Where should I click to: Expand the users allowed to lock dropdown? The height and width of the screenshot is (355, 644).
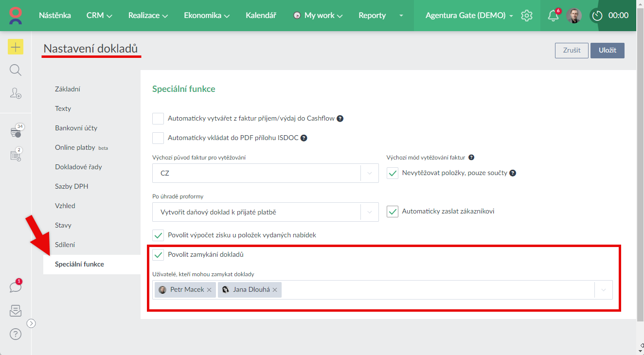pos(603,290)
